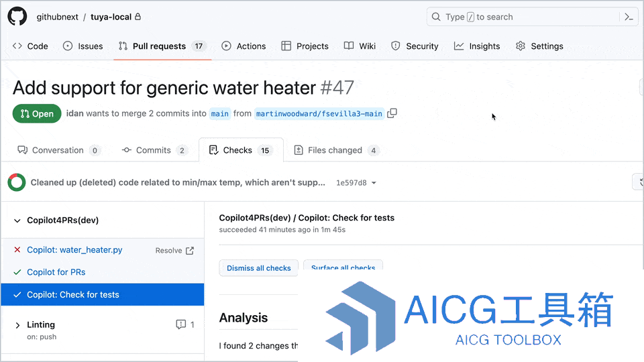Click the lock icon next to tuya-local
644x362 pixels.
point(138,16)
